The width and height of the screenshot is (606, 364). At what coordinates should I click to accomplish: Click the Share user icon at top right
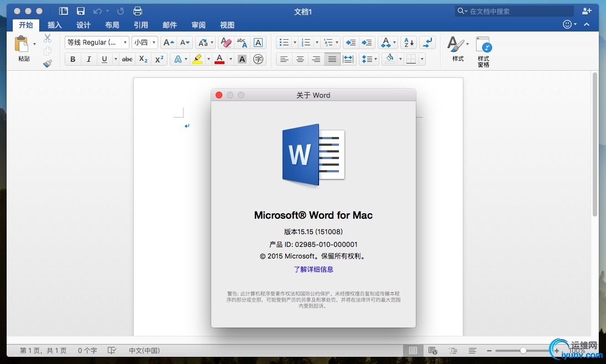(x=587, y=11)
